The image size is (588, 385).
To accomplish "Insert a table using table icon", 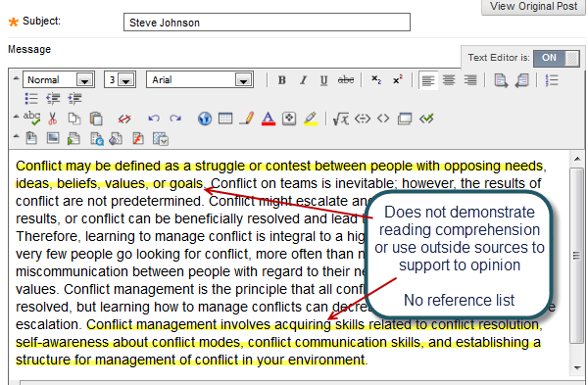I will pos(225,119).
